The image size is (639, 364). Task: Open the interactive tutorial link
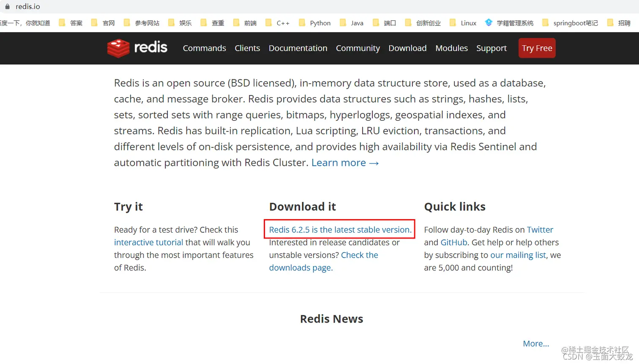click(148, 242)
